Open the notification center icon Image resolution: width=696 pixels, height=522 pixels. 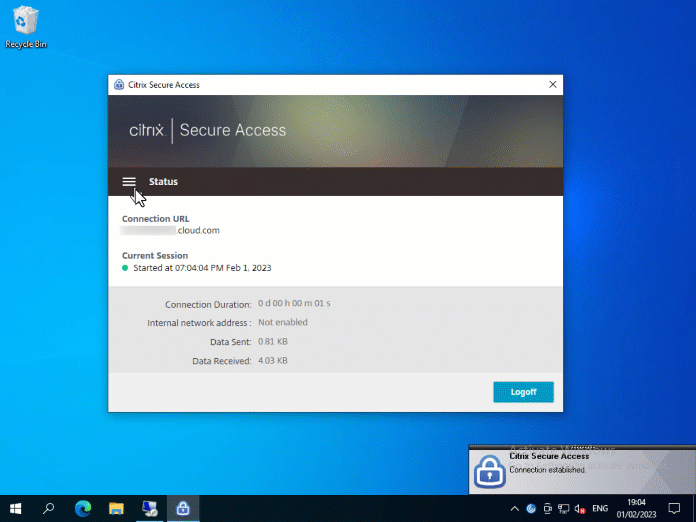coord(674,508)
